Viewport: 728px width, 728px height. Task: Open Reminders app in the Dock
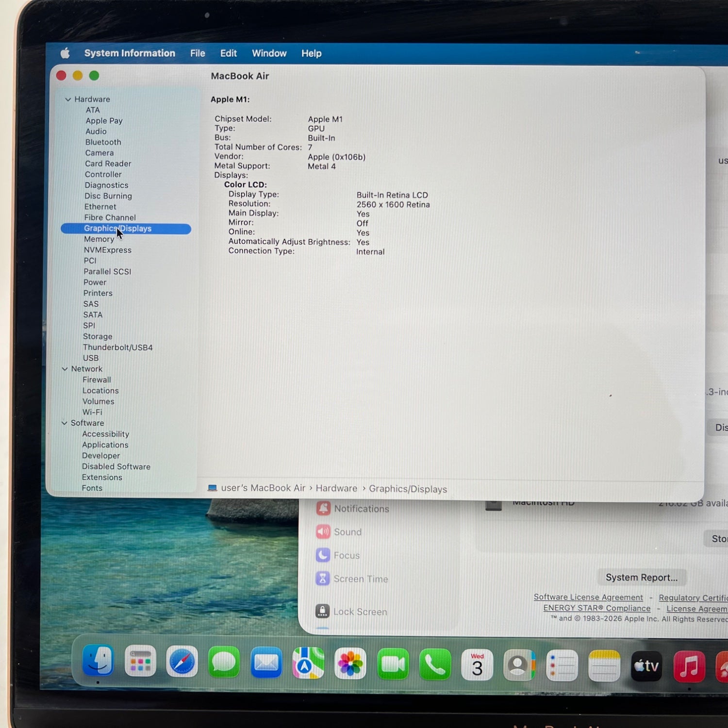[x=562, y=666]
